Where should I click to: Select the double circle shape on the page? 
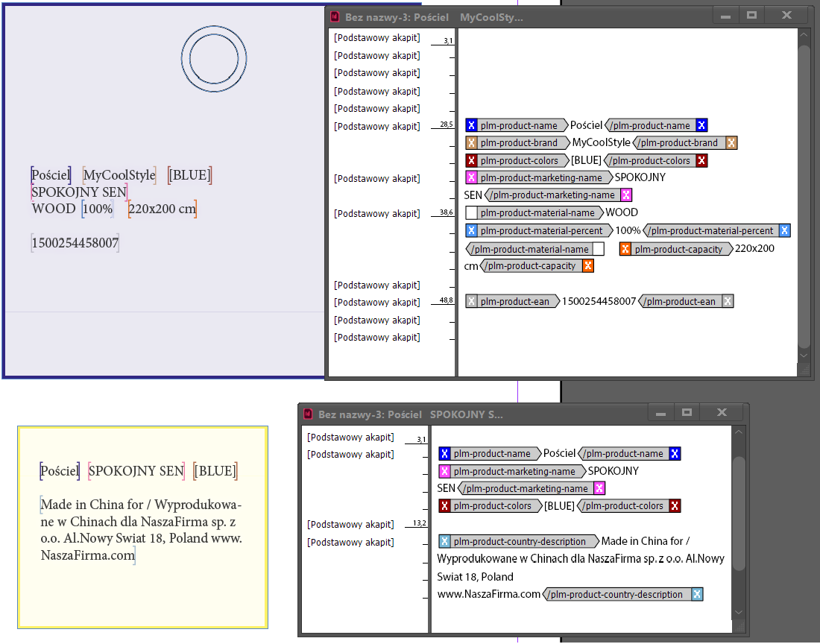(214, 59)
